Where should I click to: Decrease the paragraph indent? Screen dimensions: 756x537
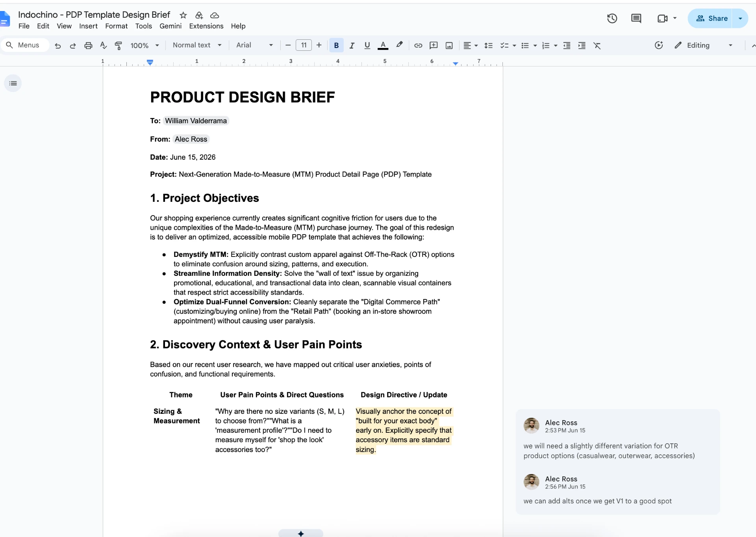[x=567, y=46]
